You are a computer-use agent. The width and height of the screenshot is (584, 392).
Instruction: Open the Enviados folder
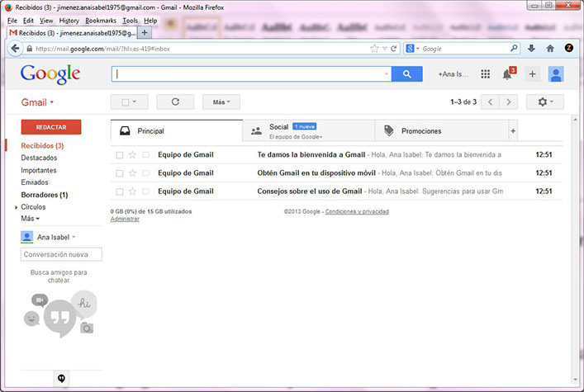click(x=35, y=182)
